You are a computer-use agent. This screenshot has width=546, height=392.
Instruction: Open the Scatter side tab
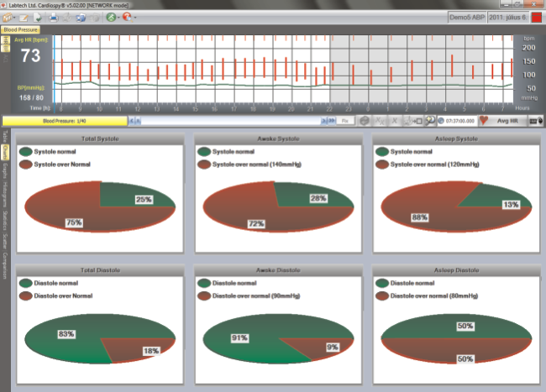(5, 242)
